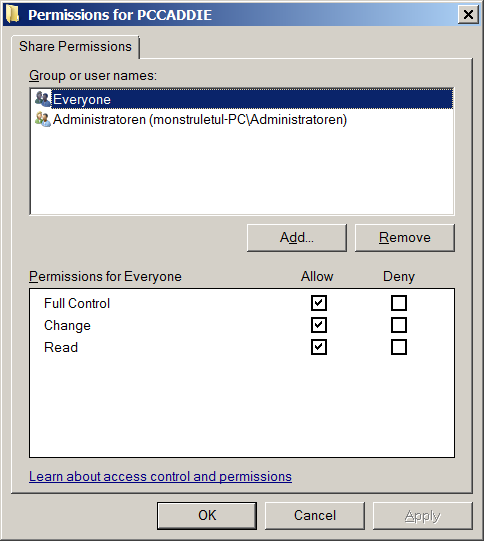Click the Cancel button
This screenshot has width=484, height=541.
pos(315,515)
